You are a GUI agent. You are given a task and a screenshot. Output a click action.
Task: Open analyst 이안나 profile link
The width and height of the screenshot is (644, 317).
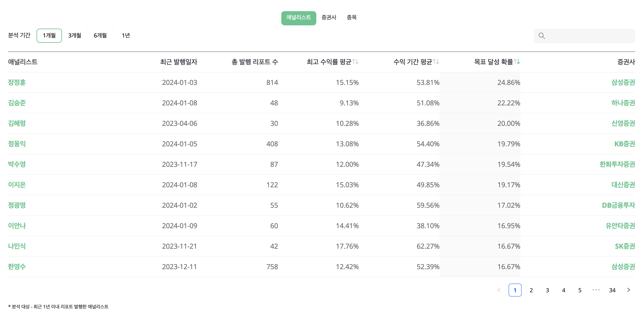coord(17,226)
